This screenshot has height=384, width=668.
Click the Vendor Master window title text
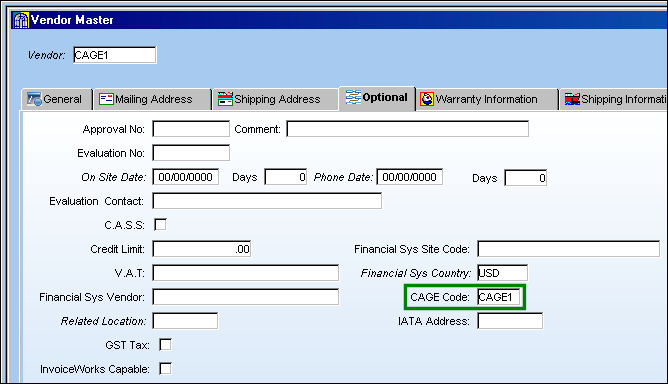tap(72, 20)
